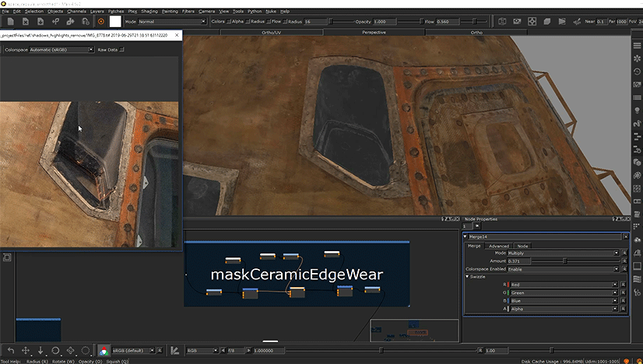
Task: Click the projector play icon in toolbar
Action: [562, 21]
